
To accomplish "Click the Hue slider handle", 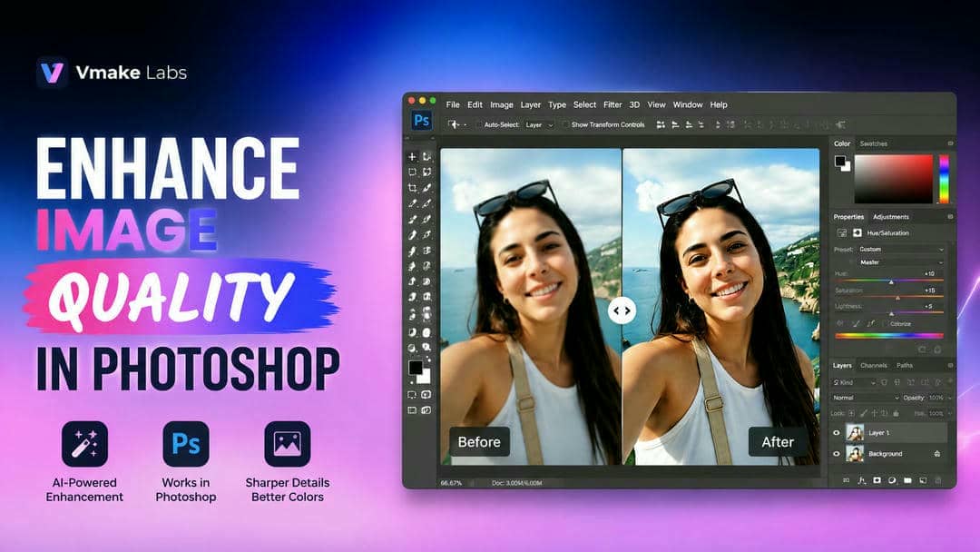I will pos(891,282).
